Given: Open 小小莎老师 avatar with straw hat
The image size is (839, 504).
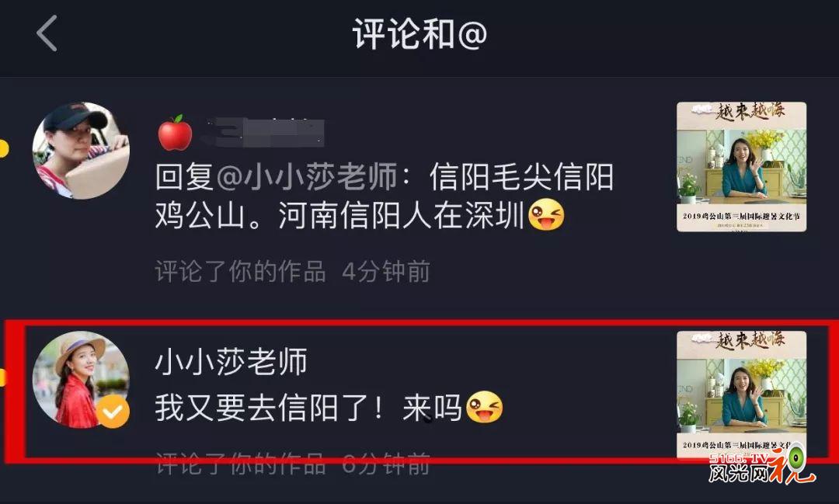Looking at the screenshot, I should [x=81, y=379].
